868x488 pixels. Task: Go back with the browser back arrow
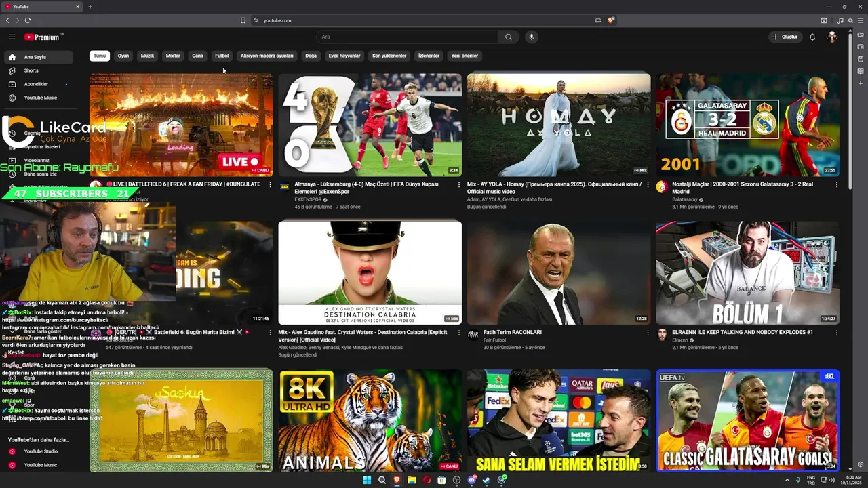tap(7, 20)
